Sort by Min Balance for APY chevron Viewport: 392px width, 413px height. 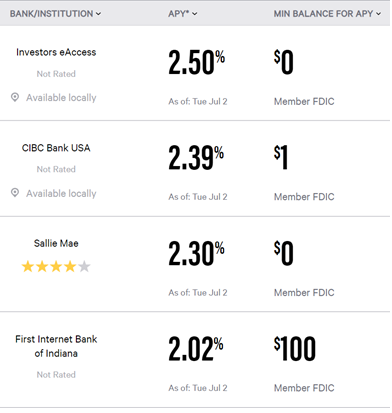[378, 14]
